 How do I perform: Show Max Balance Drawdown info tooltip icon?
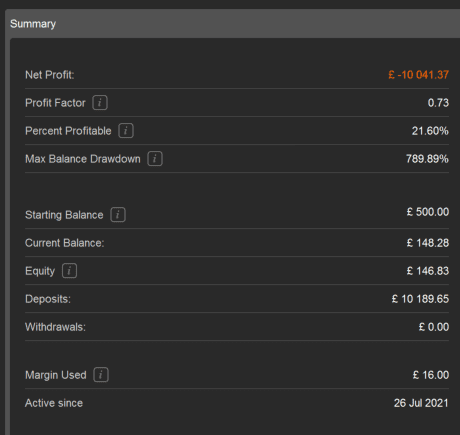155,159
